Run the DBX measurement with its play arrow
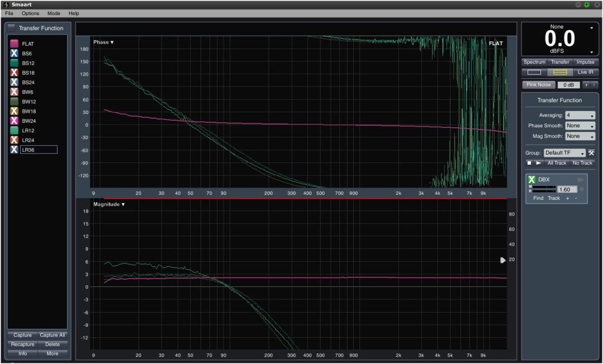603x364 pixels. (581, 180)
